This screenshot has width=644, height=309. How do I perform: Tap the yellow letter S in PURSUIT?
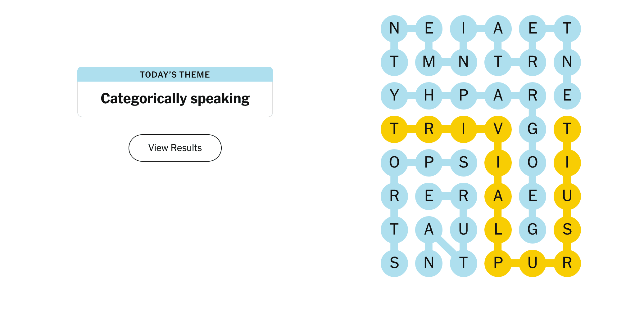pyautogui.click(x=567, y=230)
